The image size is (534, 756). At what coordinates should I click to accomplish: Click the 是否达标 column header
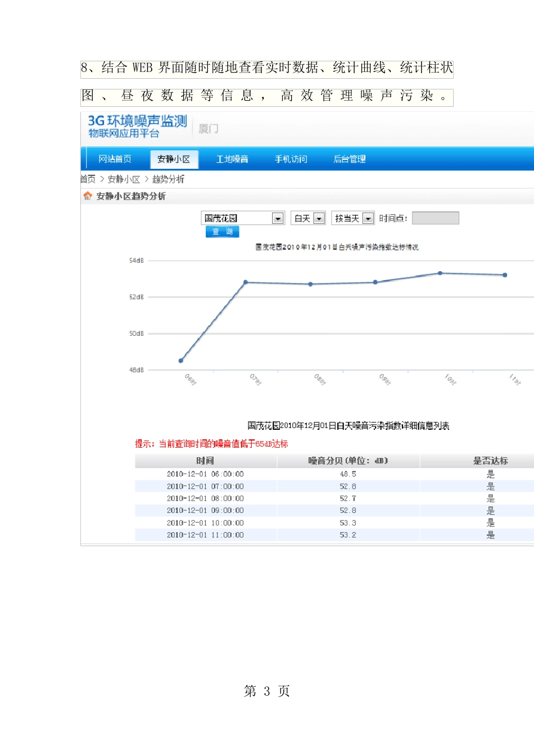490,461
